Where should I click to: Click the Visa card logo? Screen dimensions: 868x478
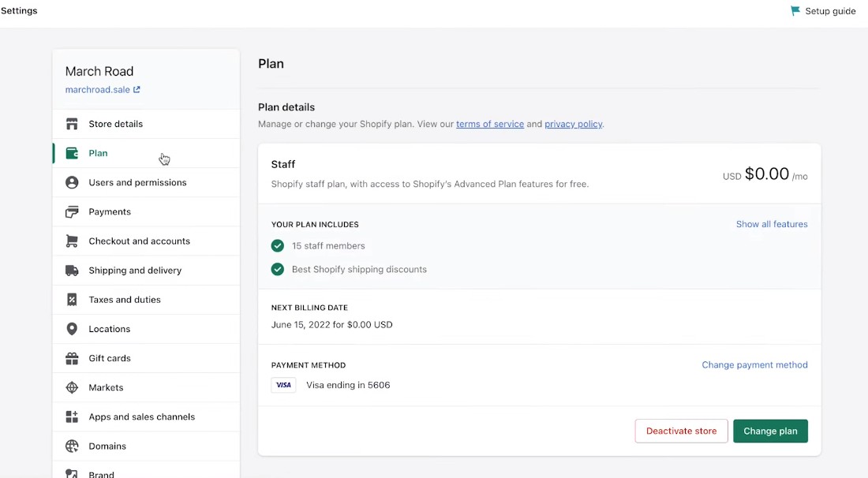pos(283,385)
